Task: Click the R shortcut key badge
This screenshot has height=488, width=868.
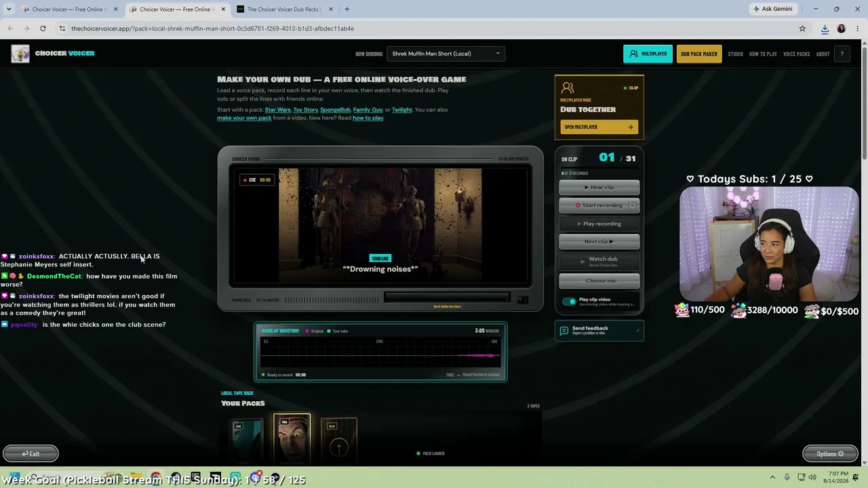Action: coord(632,205)
